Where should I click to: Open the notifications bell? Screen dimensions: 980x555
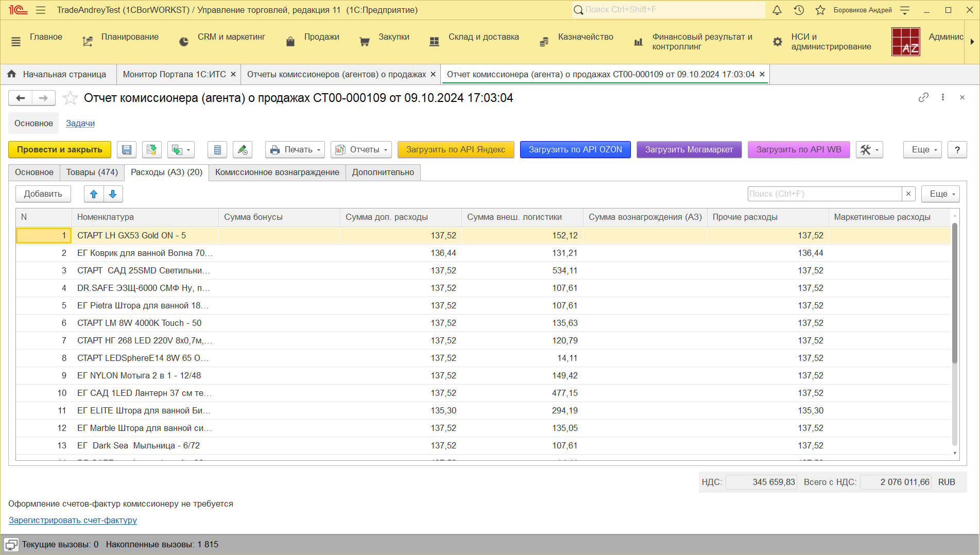(x=777, y=10)
